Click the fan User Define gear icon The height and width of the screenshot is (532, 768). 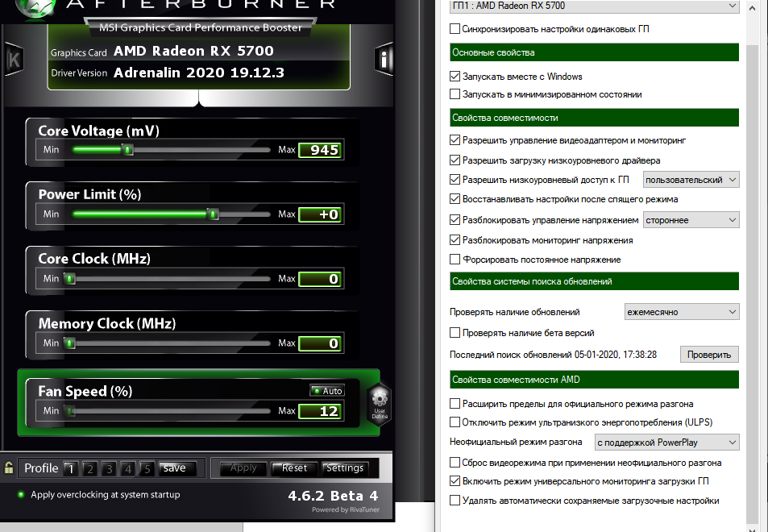(380, 404)
